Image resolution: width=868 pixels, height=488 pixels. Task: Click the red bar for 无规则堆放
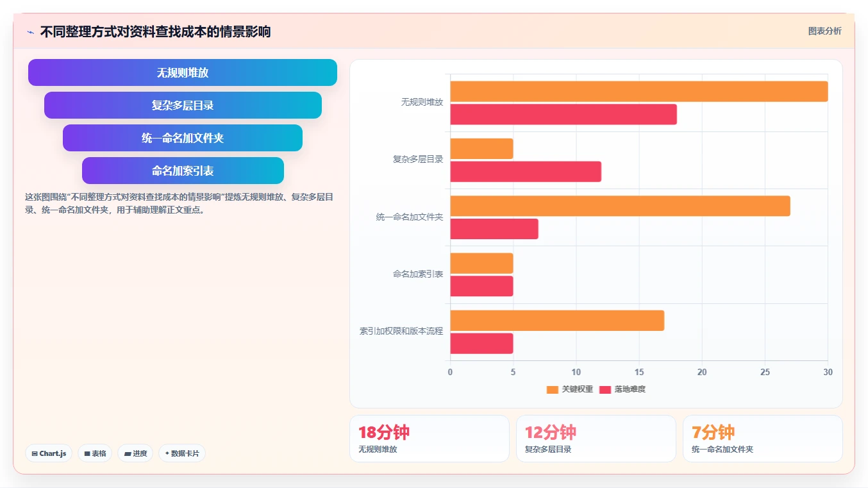pyautogui.click(x=563, y=114)
